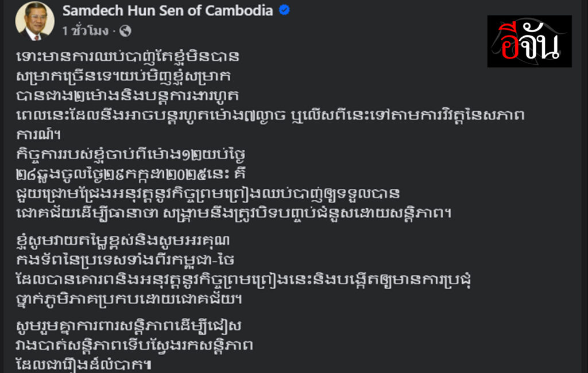Screen dimensions: 588x373
Task: Open the Samdech Hun Sen of Cambodia page name
Action: [168, 10]
